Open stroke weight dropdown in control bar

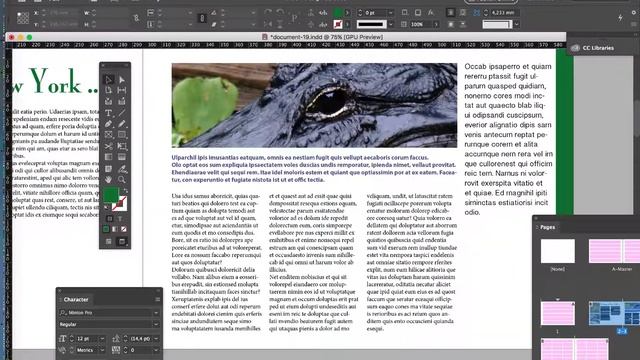point(391,13)
